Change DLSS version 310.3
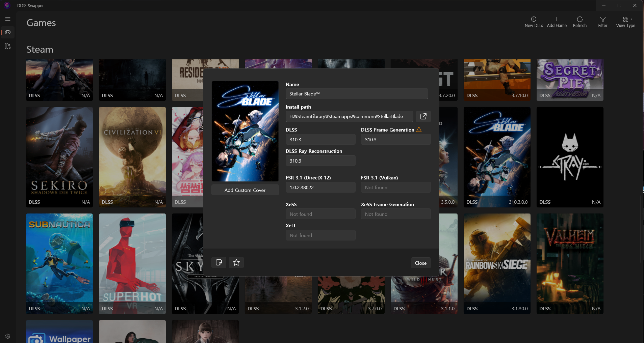644x343 pixels. [x=320, y=140]
